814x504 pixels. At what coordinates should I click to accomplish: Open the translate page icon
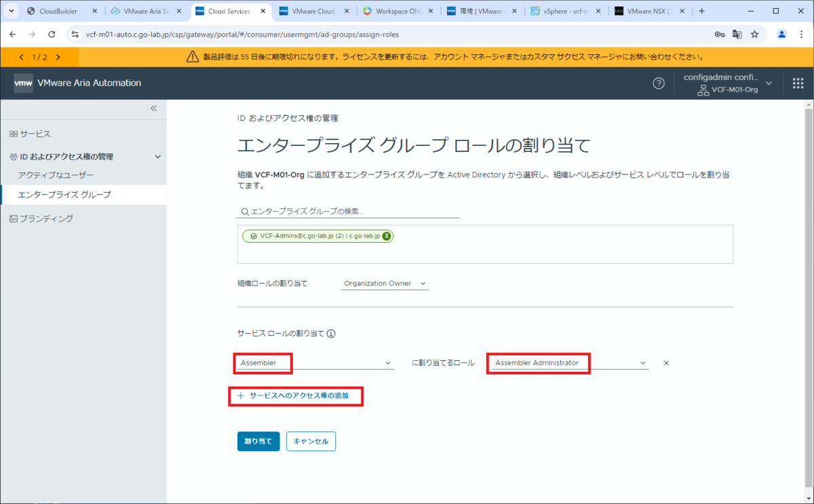tap(737, 34)
